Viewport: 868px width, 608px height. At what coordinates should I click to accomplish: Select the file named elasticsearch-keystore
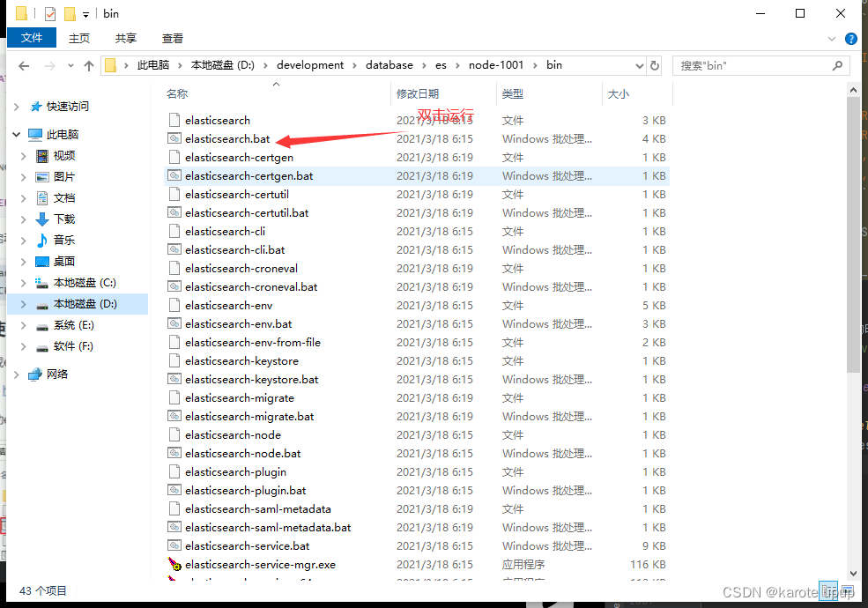pyautogui.click(x=242, y=361)
